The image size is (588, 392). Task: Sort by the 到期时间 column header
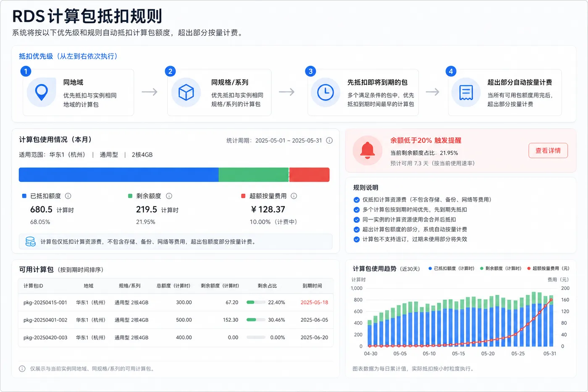coord(312,286)
